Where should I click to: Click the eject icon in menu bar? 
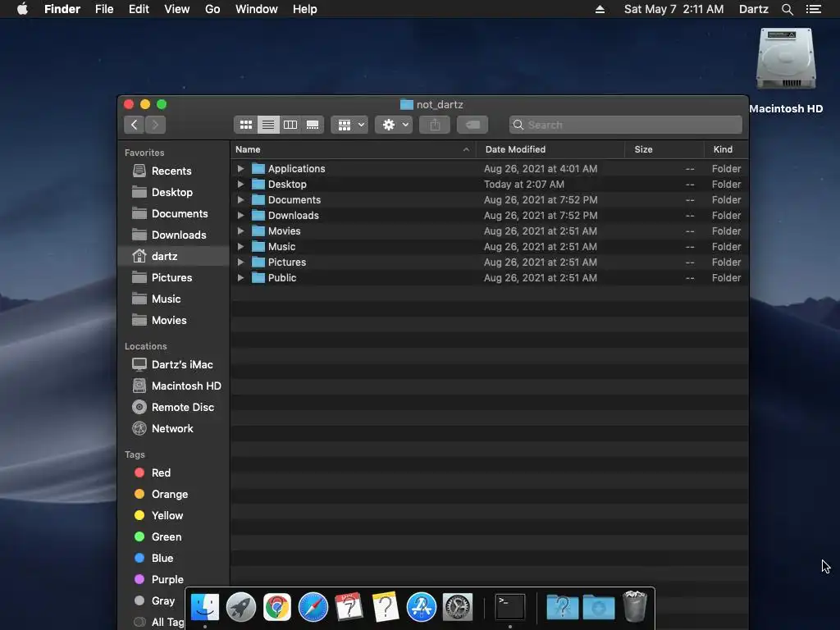coord(600,9)
